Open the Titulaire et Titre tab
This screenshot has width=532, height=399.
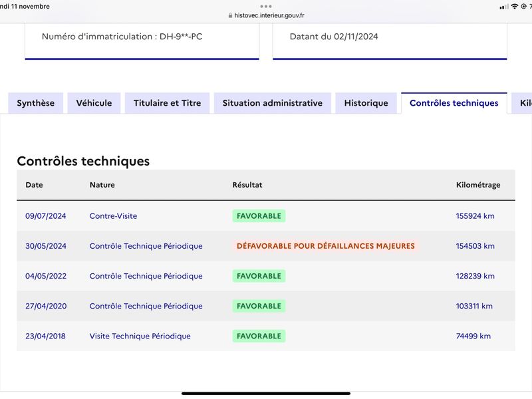(x=168, y=103)
